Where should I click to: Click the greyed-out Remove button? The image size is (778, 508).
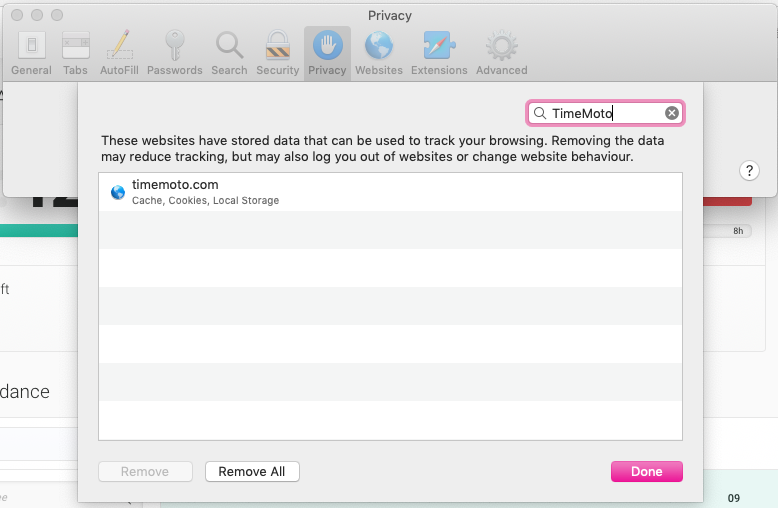pyautogui.click(x=145, y=471)
